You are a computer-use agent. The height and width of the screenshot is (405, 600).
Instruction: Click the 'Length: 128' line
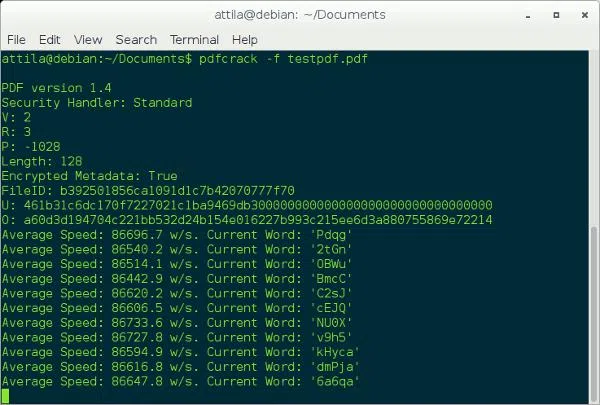point(42,161)
